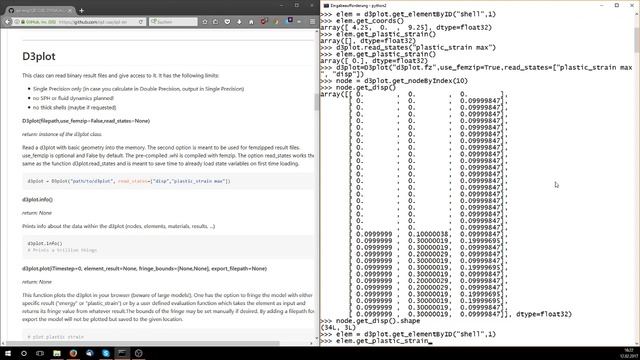
Task: Click the round app icon after command prompt in taskbar
Action: [138, 353]
